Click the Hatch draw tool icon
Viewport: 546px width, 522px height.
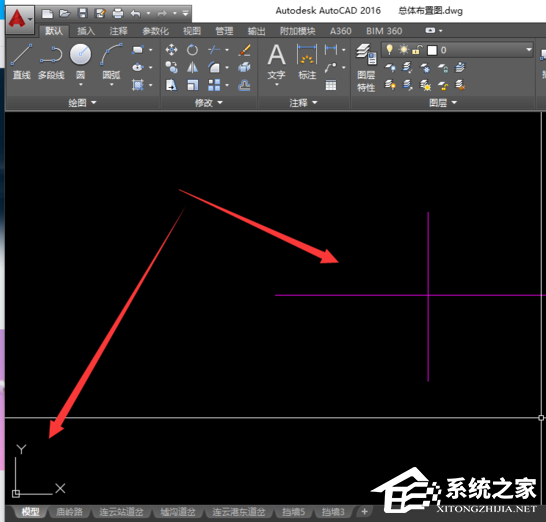point(138,85)
